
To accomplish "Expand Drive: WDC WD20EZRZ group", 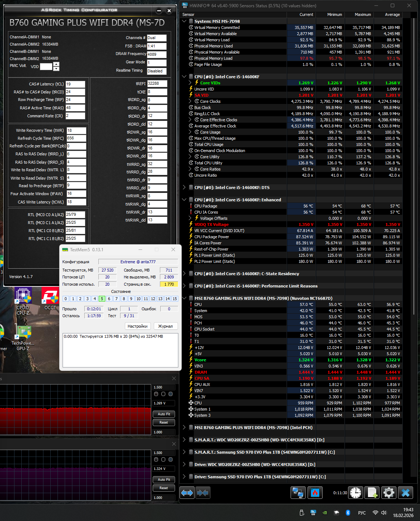I will click(x=184, y=465).
